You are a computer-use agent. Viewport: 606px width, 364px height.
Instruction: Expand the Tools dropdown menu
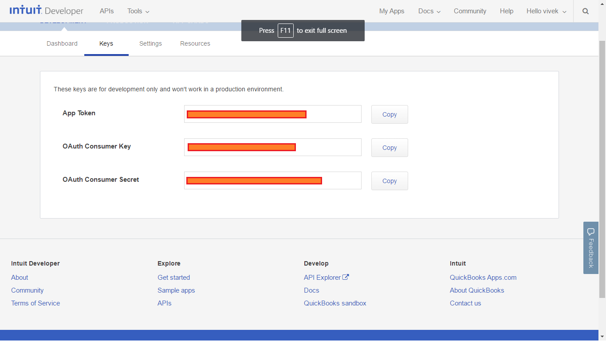click(x=138, y=11)
